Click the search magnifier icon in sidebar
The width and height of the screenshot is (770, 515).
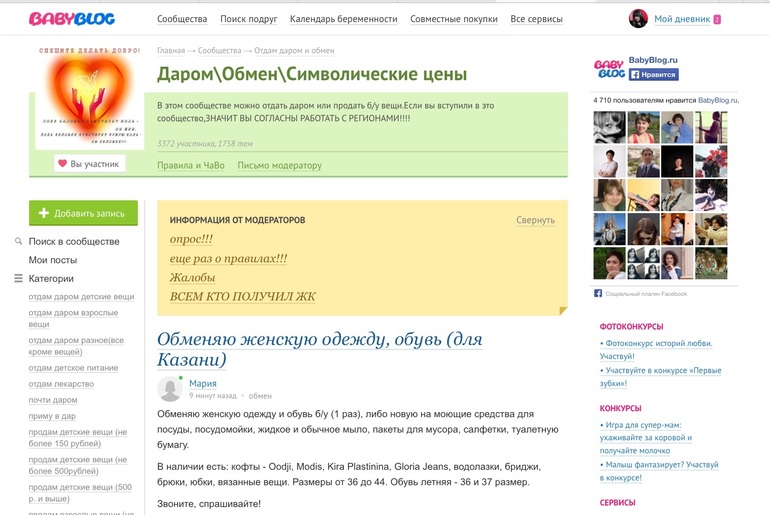tap(18, 241)
